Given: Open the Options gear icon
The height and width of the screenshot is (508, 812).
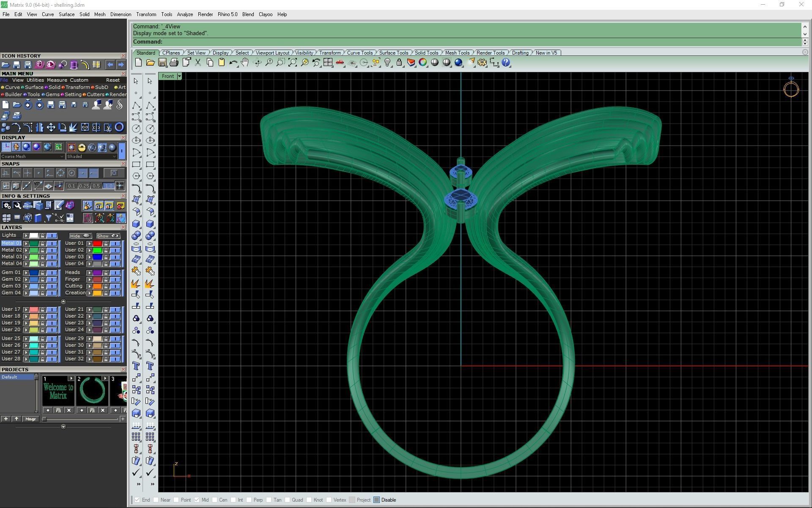Looking at the screenshot, I should coord(482,63).
